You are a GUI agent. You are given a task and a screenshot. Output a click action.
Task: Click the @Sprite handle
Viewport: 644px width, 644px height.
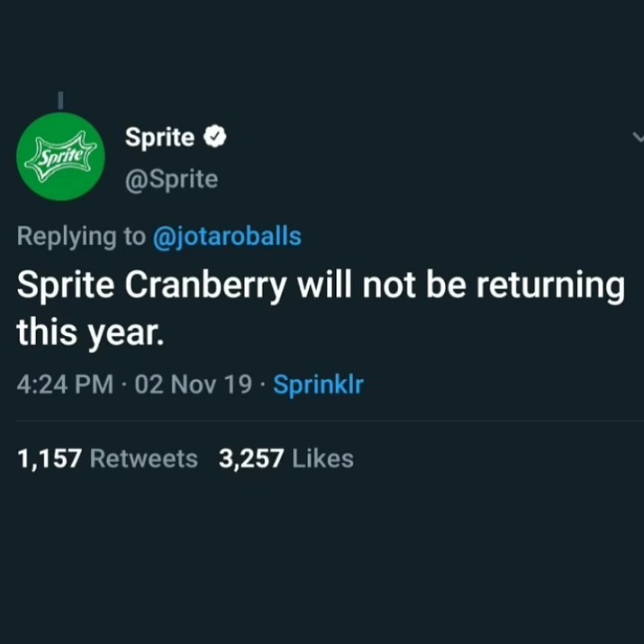[x=171, y=179]
